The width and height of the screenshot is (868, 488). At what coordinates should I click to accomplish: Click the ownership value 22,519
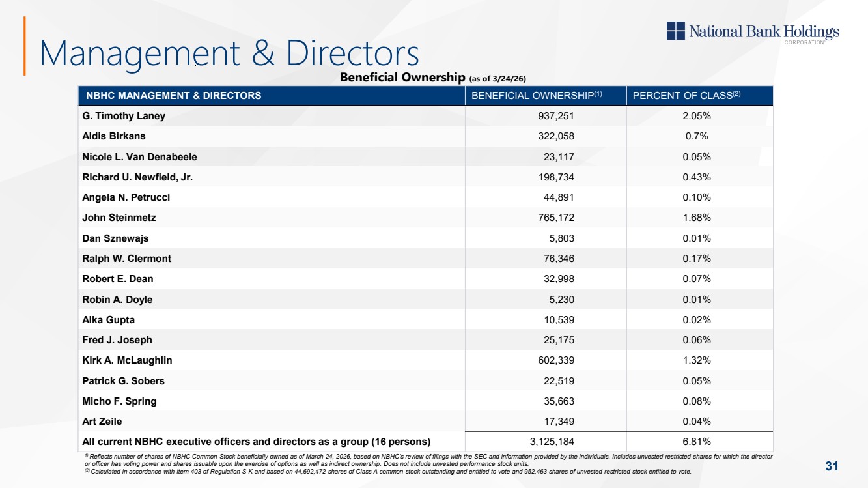coord(557,381)
